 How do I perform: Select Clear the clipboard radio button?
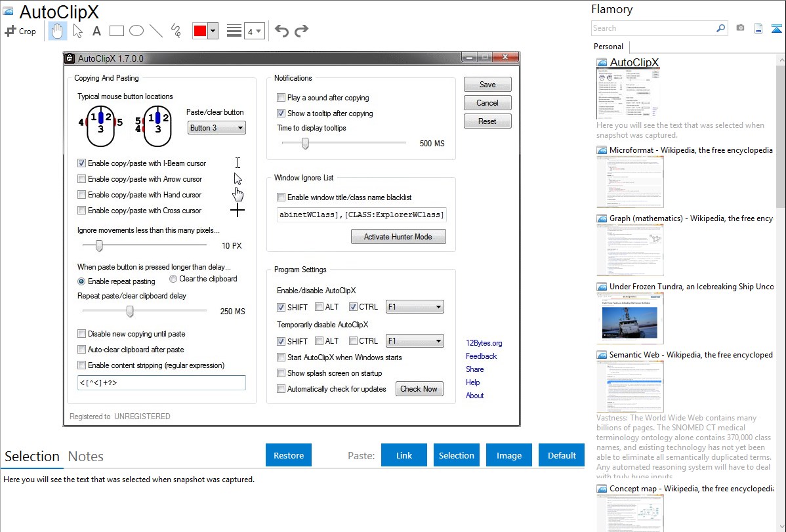(x=173, y=279)
